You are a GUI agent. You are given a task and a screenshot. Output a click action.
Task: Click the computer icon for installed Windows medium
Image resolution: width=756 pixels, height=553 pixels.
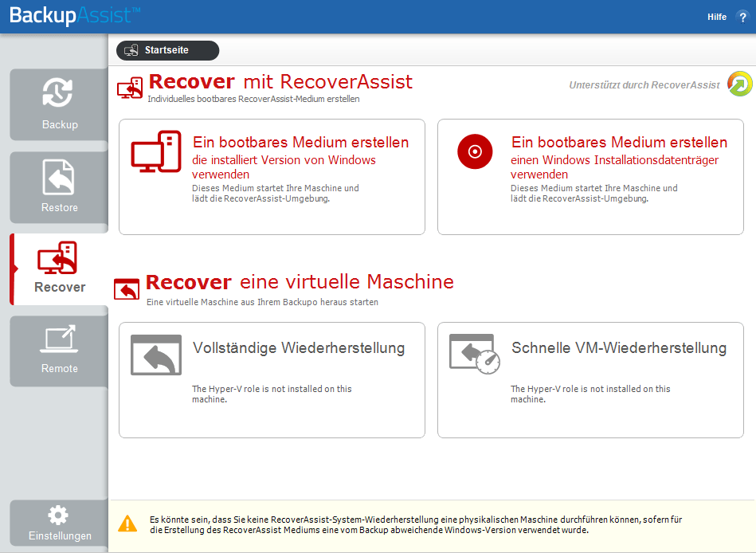coord(156,151)
